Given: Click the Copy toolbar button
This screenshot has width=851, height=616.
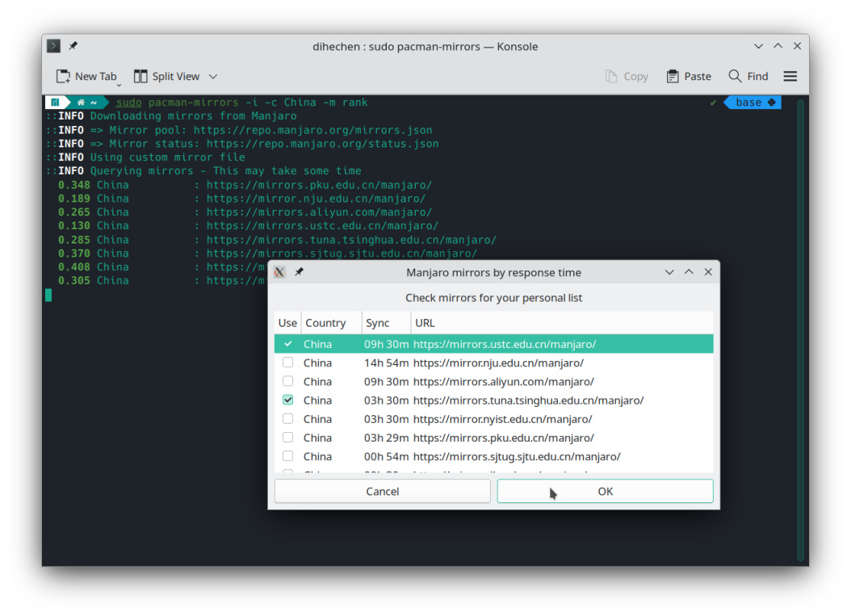Looking at the screenshot, I should 627,76.
